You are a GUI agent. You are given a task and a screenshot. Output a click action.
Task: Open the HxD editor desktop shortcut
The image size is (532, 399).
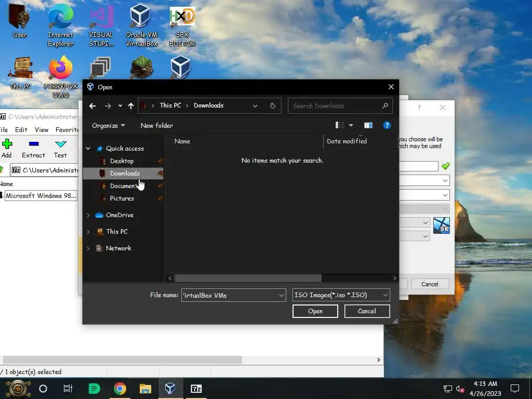(182, 24)
